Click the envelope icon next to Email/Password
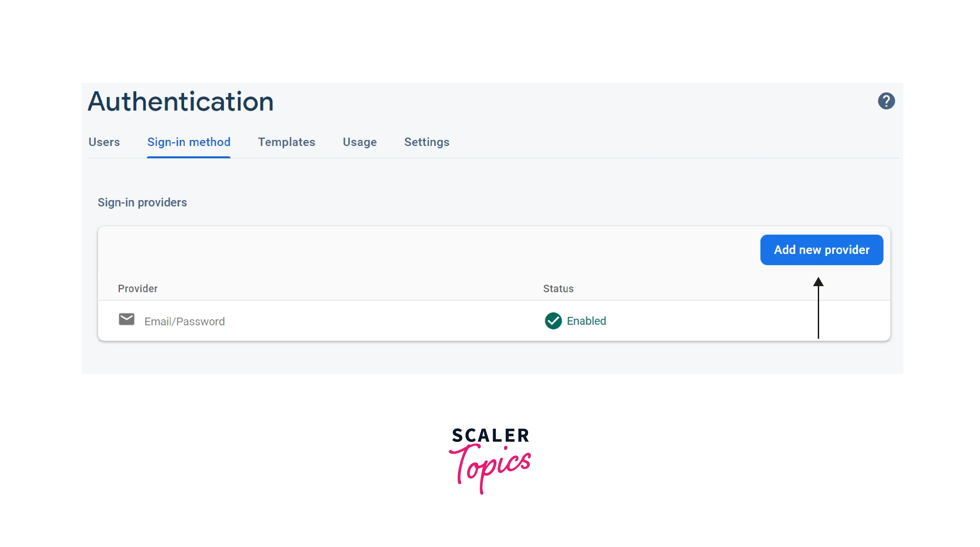Viewport: 980px width, 547px height. [x=126, y=320]
